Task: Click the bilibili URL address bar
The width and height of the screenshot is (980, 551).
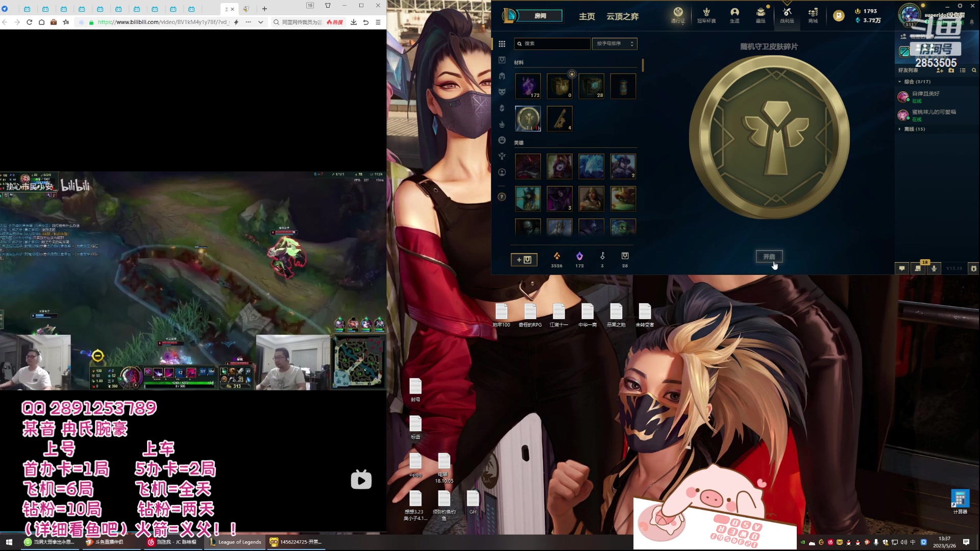Action: tap(163, 22)
